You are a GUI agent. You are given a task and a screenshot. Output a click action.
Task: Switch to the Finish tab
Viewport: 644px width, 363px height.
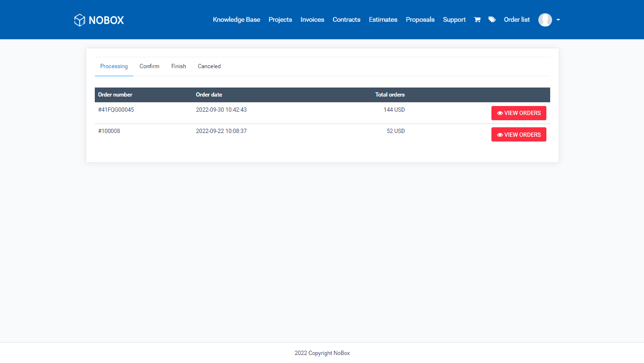178,66
